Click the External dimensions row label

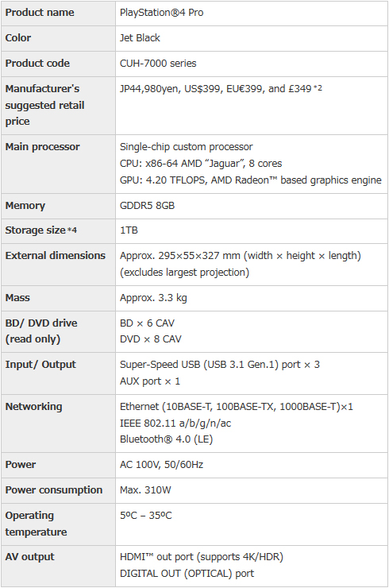(56, 256)
